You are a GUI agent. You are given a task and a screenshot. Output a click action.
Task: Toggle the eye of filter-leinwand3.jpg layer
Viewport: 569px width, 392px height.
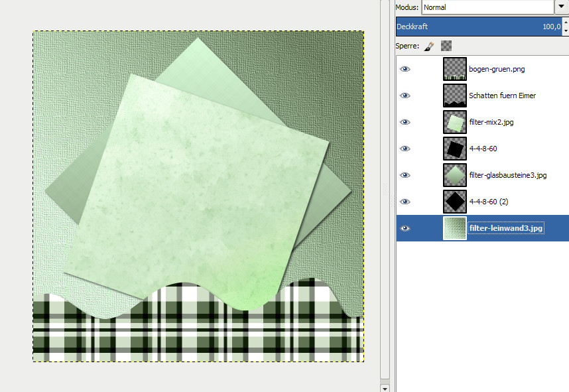pyautogui.click(x=405, y=228)
